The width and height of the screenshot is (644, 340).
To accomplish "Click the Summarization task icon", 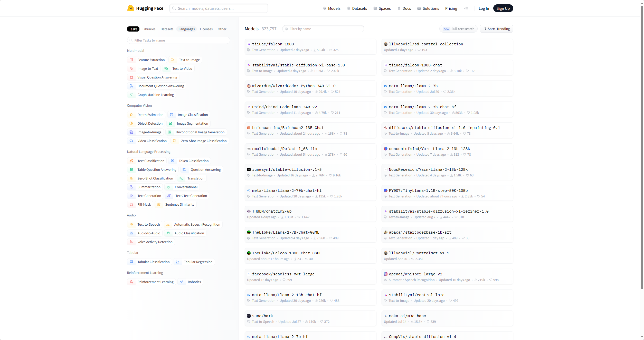I will tap(131, 187).
